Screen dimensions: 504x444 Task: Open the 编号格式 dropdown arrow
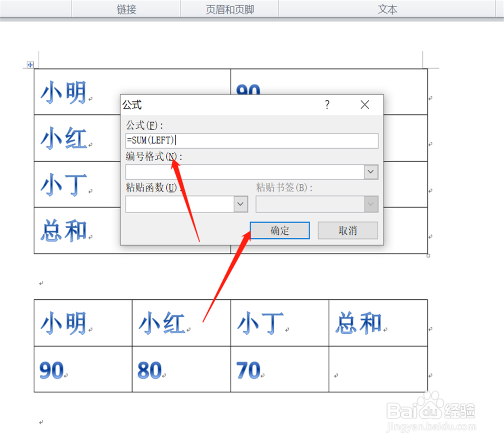point(371,172)
